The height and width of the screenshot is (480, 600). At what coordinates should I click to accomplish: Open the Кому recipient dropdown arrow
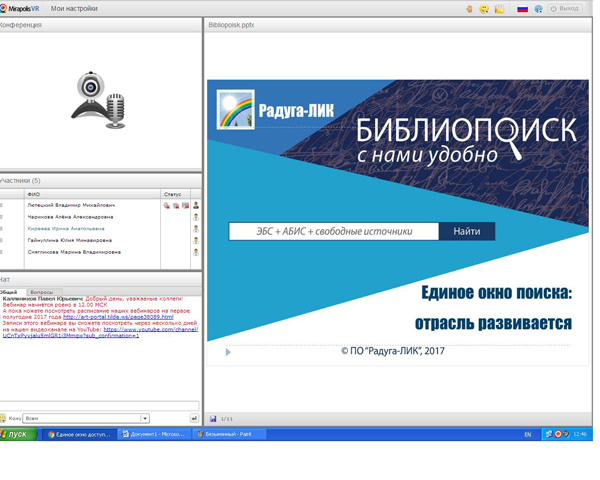coord(145,418)
